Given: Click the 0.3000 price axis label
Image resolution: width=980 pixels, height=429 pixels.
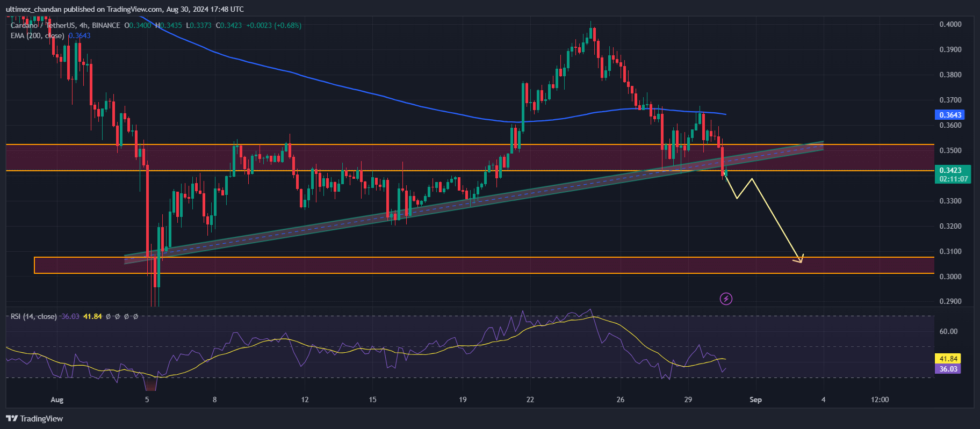Looking at the screenshot, I should click(950, 277).
